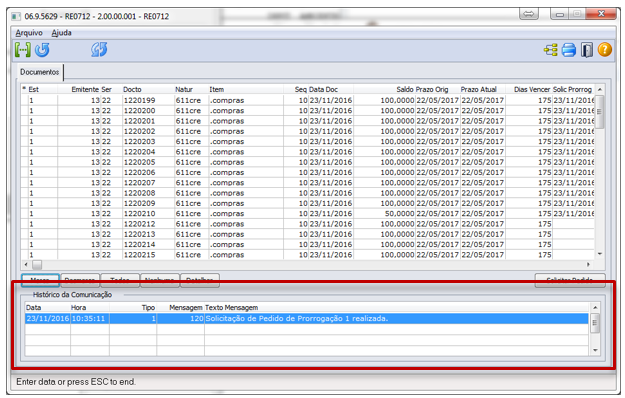Click the Docto column header
625x398 pixels.
click(x=132, y=90)
